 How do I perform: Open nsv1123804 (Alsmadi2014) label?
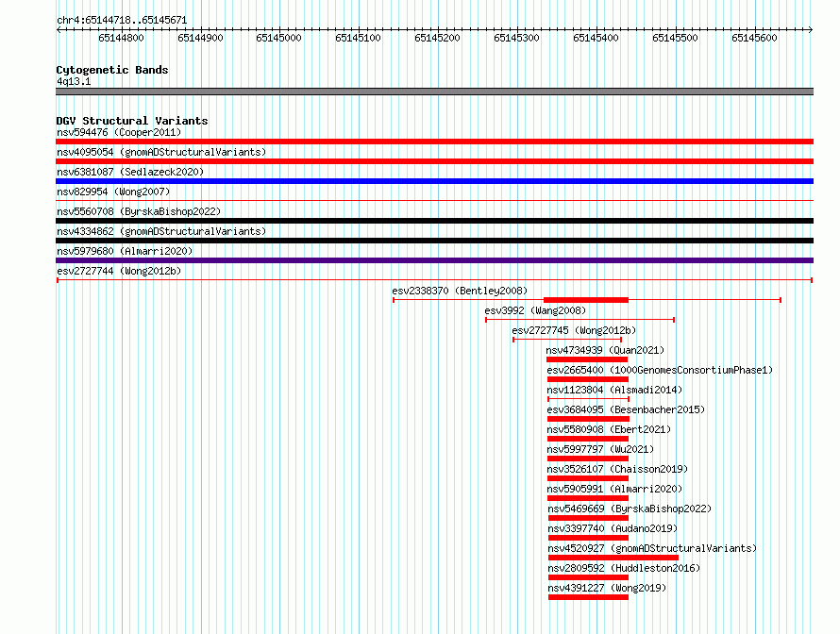(x=614, y=390)
